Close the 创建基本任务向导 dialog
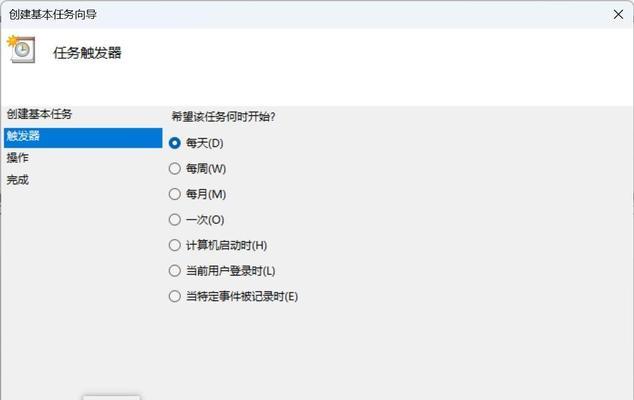 pyautogui.click(x=618, y=15)
